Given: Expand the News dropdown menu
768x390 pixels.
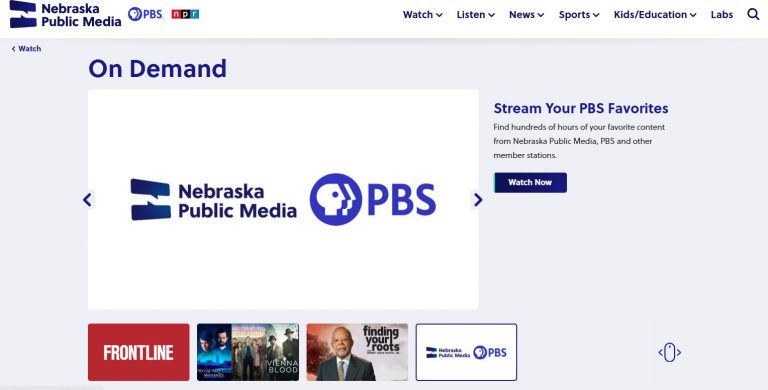Looking at the screenshot, I should pos(527,15).
